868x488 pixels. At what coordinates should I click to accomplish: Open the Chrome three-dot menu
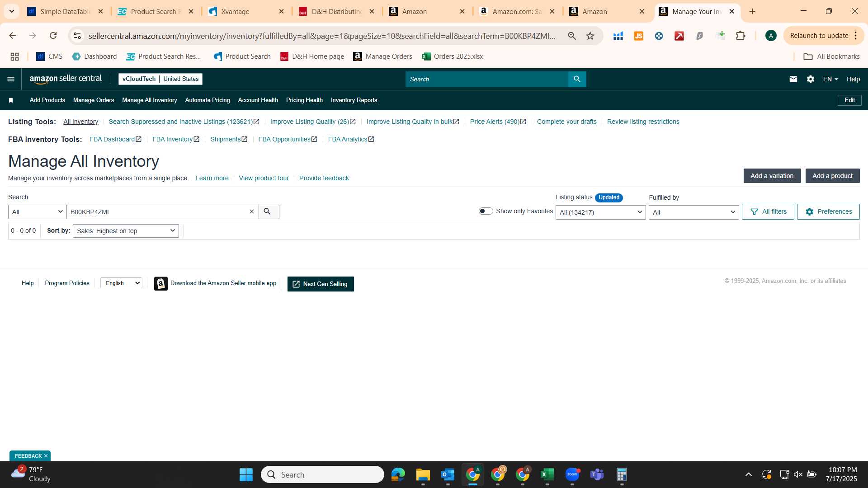(856, 36)
